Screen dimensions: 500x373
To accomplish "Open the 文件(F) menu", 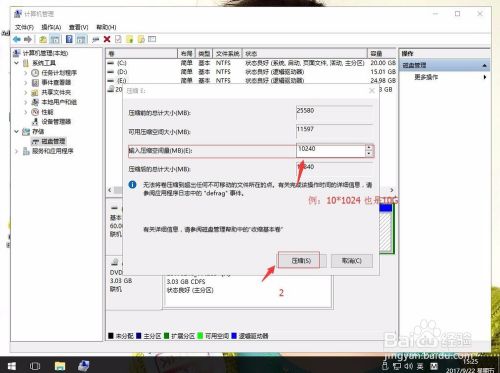I will pos(24,27).
